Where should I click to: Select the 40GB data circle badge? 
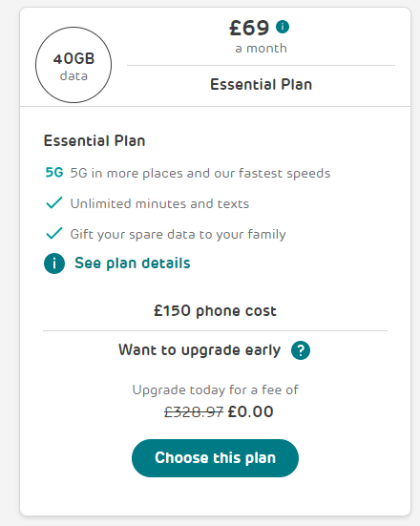coord(73,65)
